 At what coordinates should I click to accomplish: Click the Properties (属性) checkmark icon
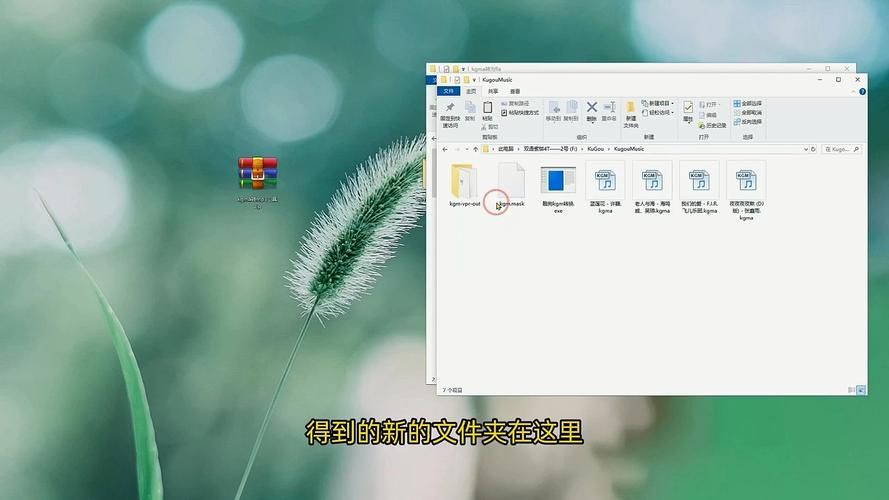[688, 109]
